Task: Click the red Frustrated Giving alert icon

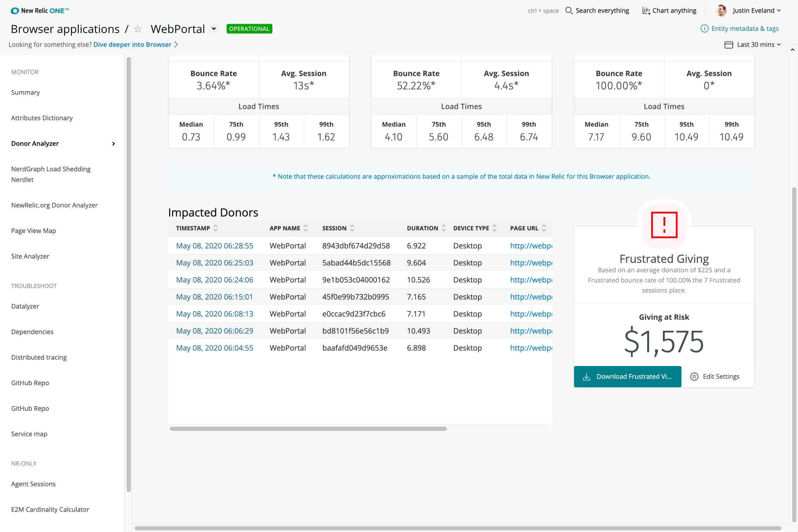Action: tap(664, 225)
